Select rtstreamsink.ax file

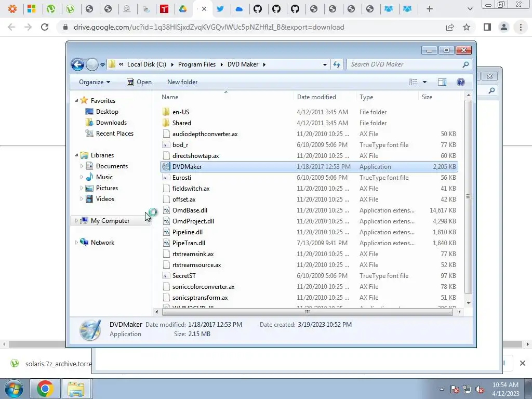pyautogui.click(x=193, y=254)
